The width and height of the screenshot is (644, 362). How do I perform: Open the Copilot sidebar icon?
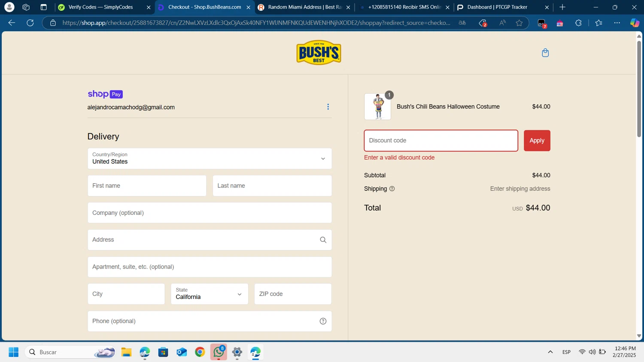tap(635, 23)
